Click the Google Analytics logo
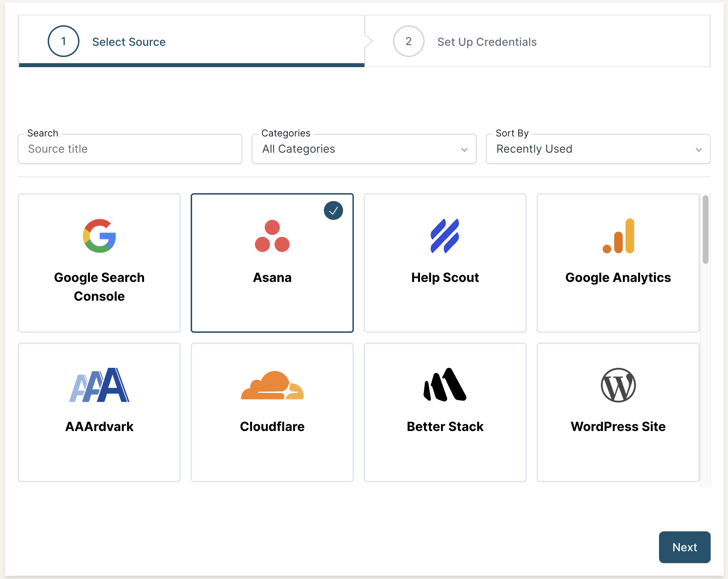 [x=618, y=236]
